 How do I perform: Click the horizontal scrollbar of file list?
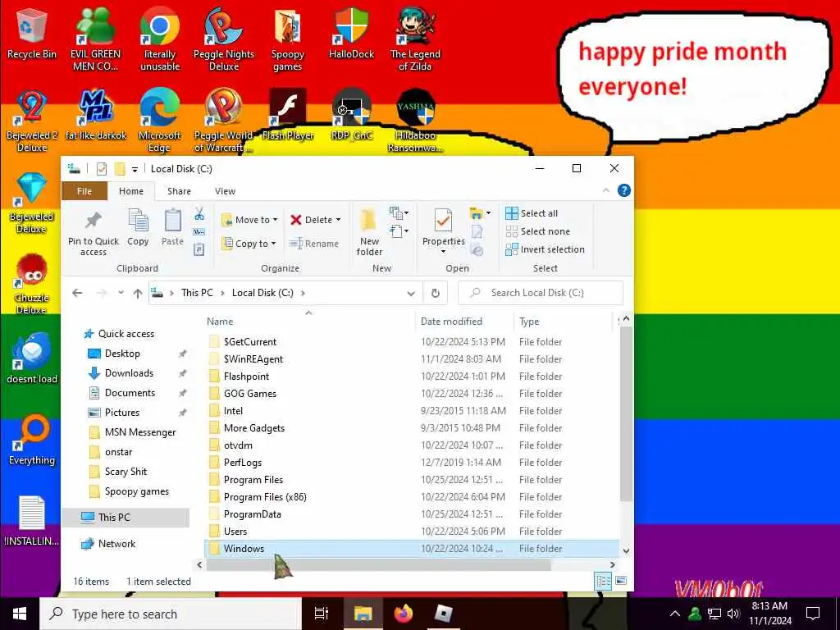click(x=378, y=564)
